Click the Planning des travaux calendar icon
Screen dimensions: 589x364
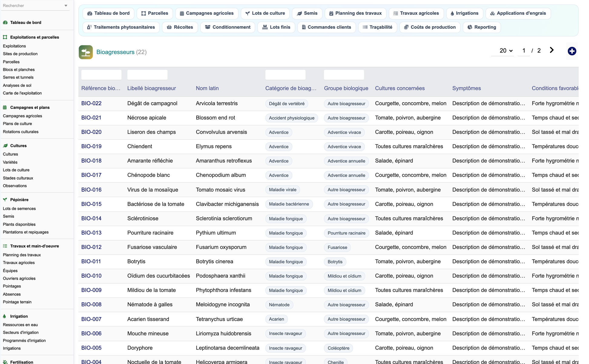coord(331,13)
